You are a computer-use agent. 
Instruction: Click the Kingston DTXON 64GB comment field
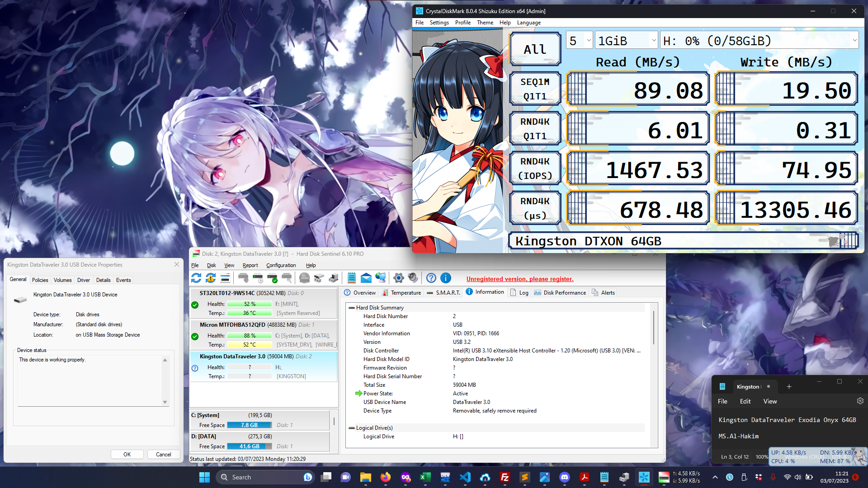[x=684, y=241]
